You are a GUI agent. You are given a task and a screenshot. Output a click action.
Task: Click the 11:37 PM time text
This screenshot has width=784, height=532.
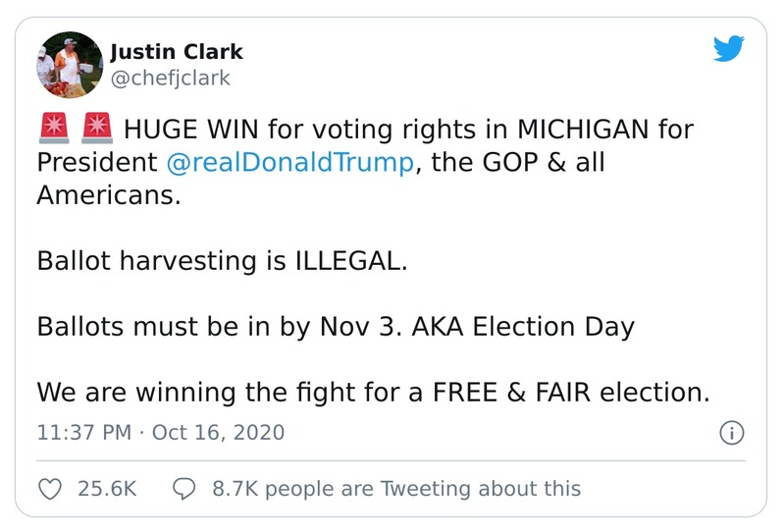point(82,432)
